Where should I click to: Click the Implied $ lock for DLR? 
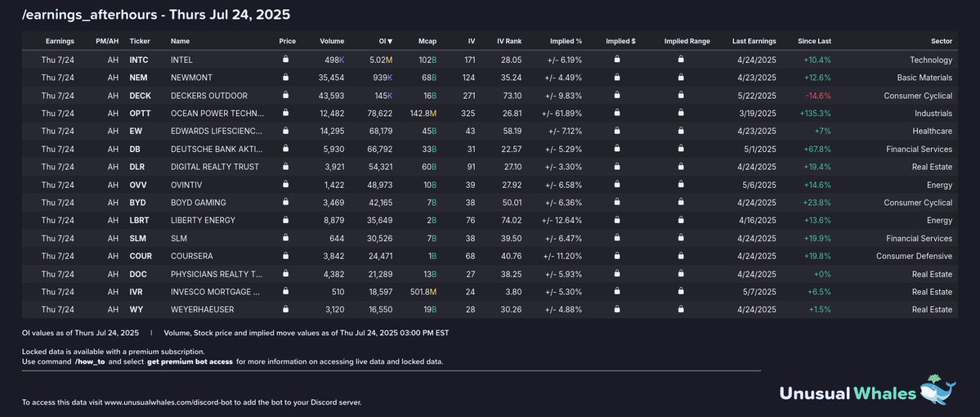coord(617,166)
